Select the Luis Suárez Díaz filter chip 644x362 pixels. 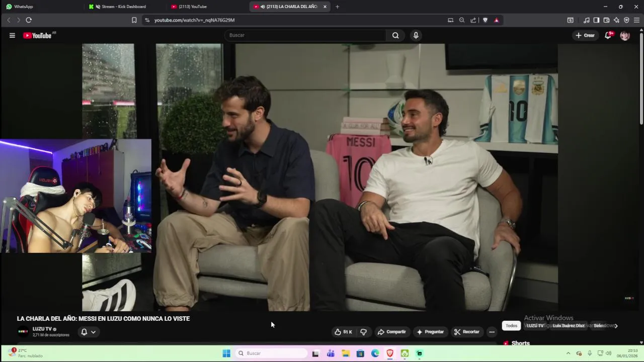click(569, 326)
